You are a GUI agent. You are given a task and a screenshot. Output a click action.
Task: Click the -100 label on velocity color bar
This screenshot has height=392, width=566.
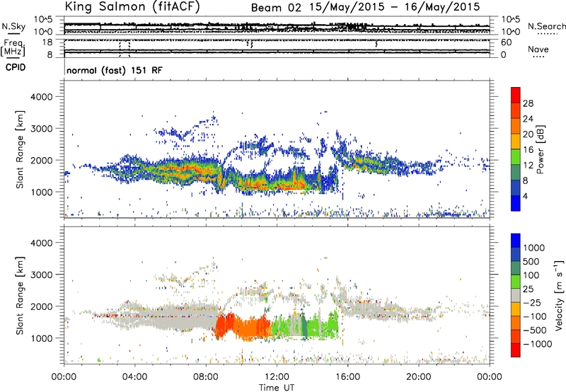coord(535,316)
